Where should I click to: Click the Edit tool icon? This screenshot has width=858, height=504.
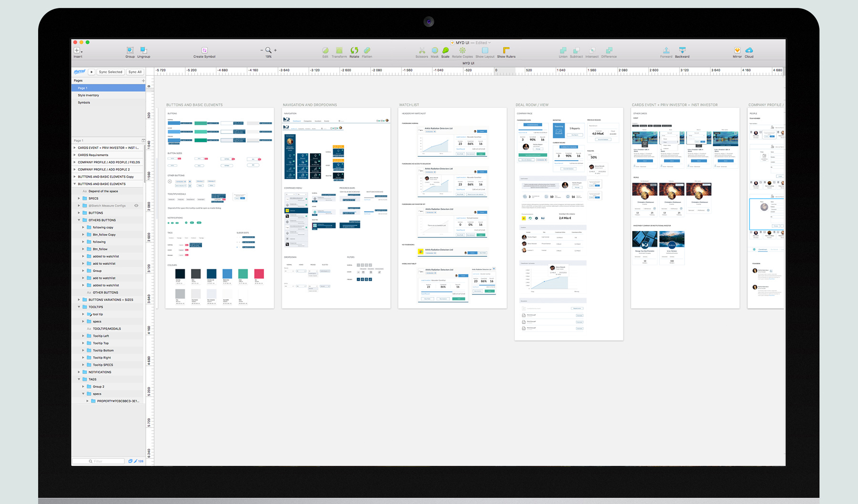tap(325, 50)
